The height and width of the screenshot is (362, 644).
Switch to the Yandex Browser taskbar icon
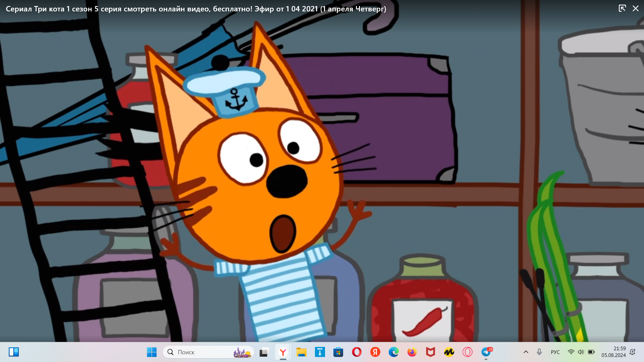pyautogui.click(x=283, y=352)
